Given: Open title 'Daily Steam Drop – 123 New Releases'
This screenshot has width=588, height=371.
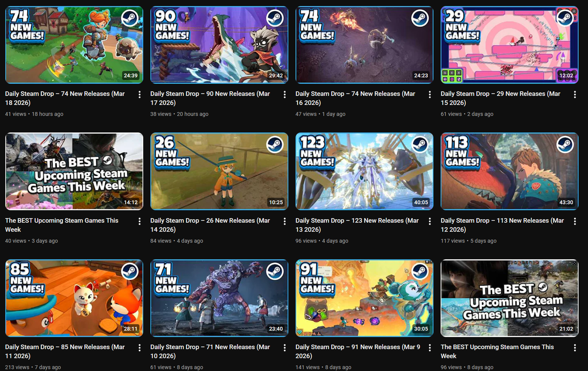Looking at the screenshot, I should click(x=357, y=225).
